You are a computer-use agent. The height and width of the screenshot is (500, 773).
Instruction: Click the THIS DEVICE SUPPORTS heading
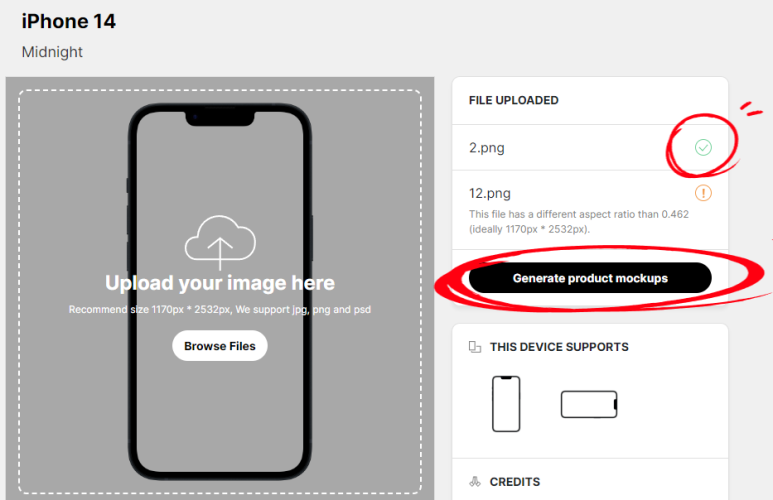click(559, 347)
